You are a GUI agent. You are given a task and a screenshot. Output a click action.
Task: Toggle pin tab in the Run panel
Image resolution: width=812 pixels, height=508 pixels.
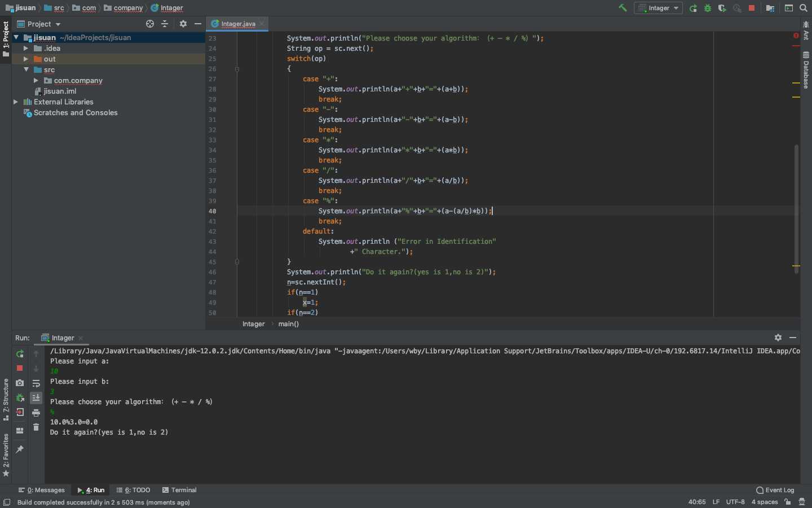20,449
